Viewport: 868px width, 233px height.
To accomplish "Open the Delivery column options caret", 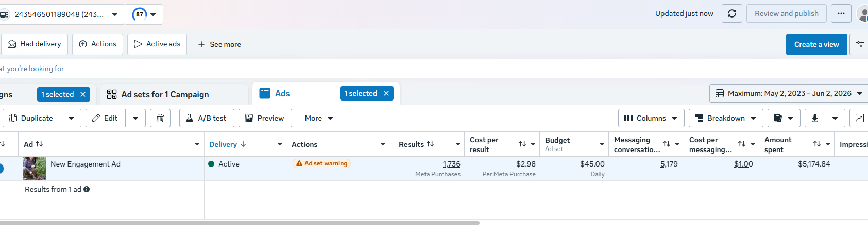I will (x=280, y=144).
